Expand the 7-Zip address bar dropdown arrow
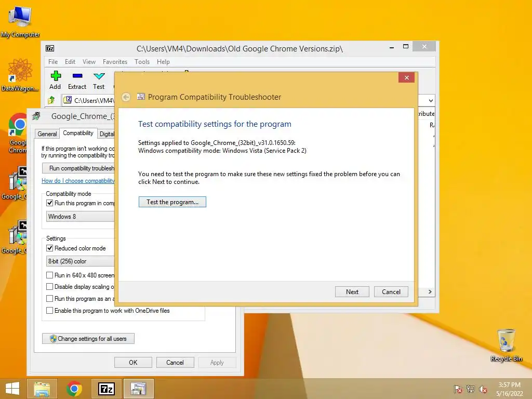The height and width of the screenshot is (399, 532). 431,101
